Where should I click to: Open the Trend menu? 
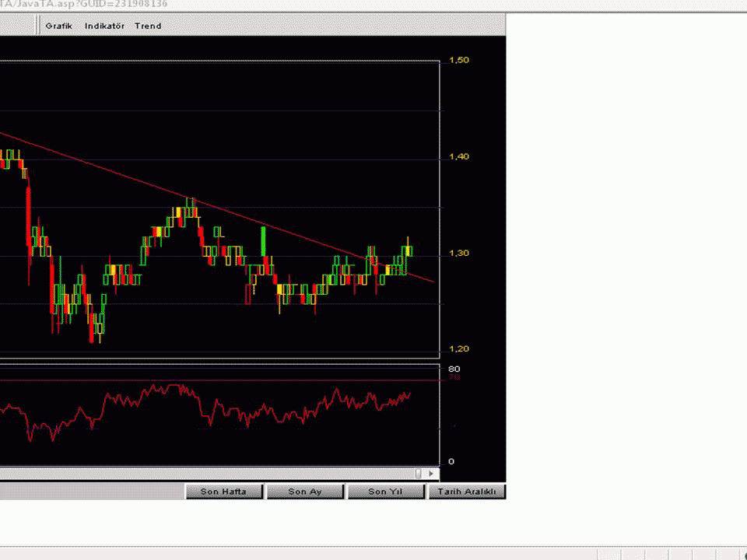148,26
